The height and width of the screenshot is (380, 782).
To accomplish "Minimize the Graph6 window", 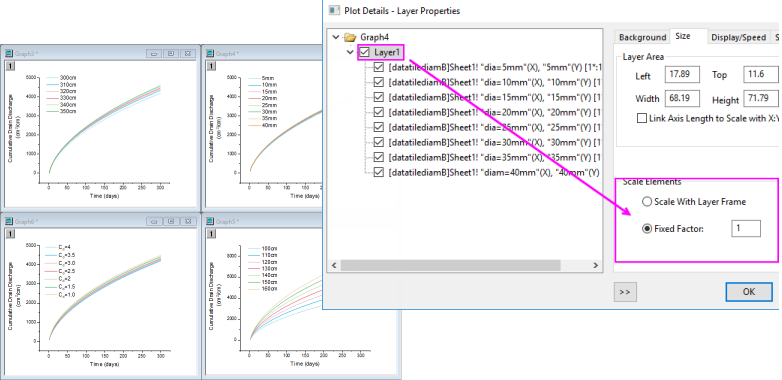I will coord(155,221).
